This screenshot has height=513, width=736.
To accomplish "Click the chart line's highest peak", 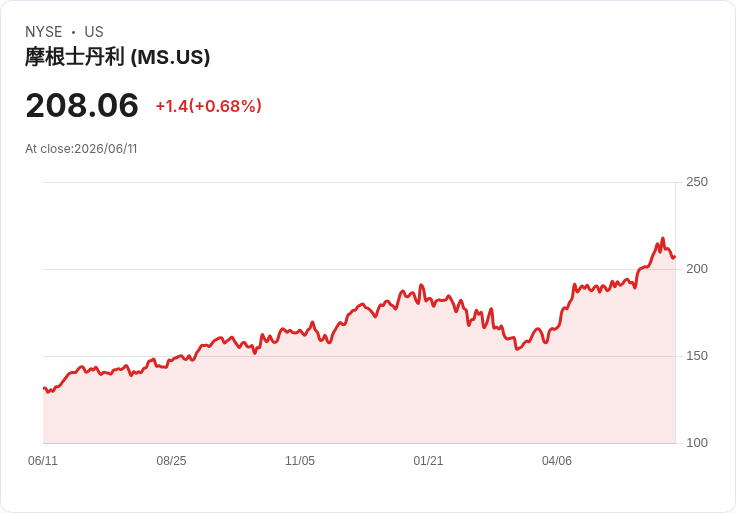I will tap(663, 238).
